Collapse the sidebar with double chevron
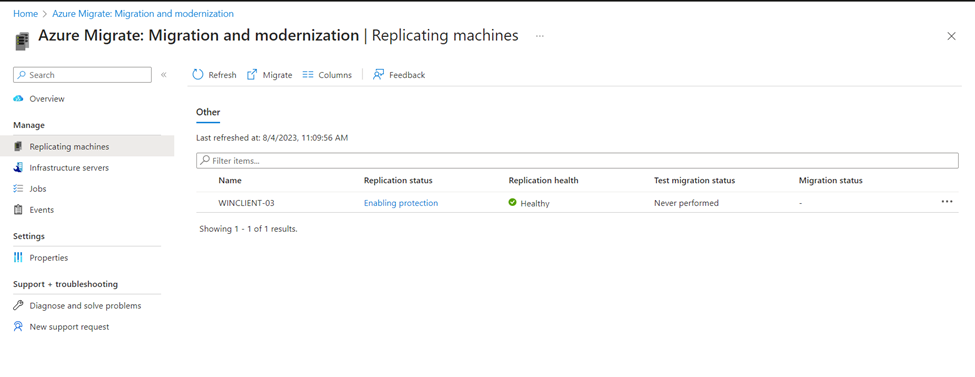 click(x=164, y=75)
